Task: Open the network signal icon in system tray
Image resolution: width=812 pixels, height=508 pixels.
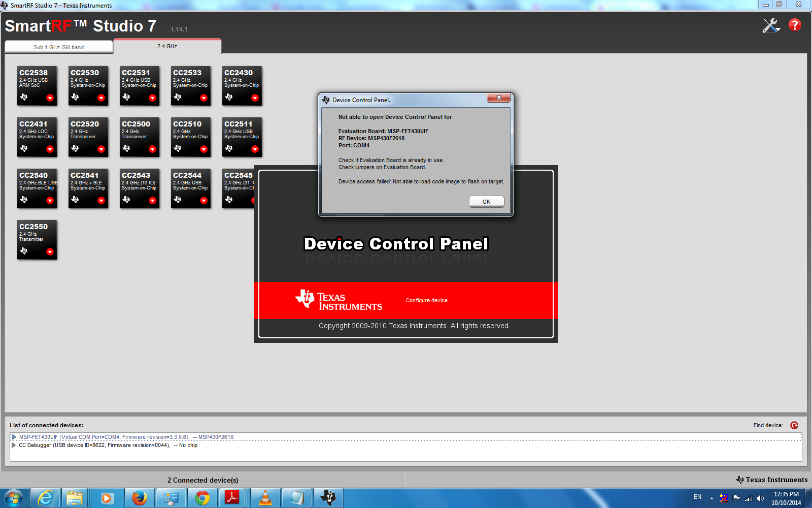Action: click(x=748, y=498)
